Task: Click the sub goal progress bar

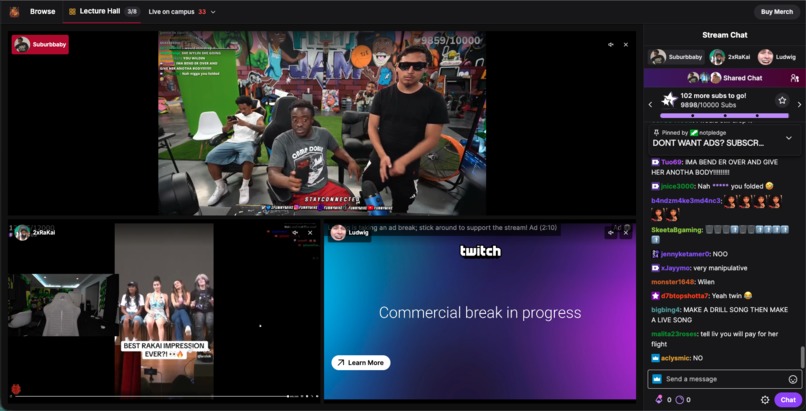Action: (724, 116)
